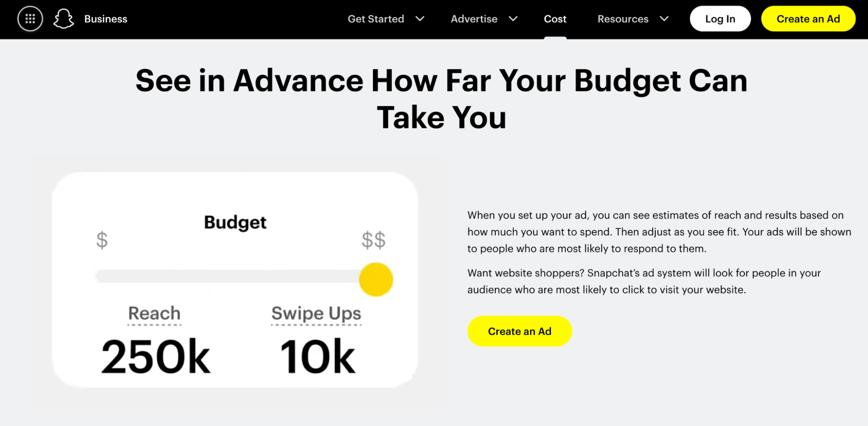Expand the Advertise dropdown chevron

[513, 19]
